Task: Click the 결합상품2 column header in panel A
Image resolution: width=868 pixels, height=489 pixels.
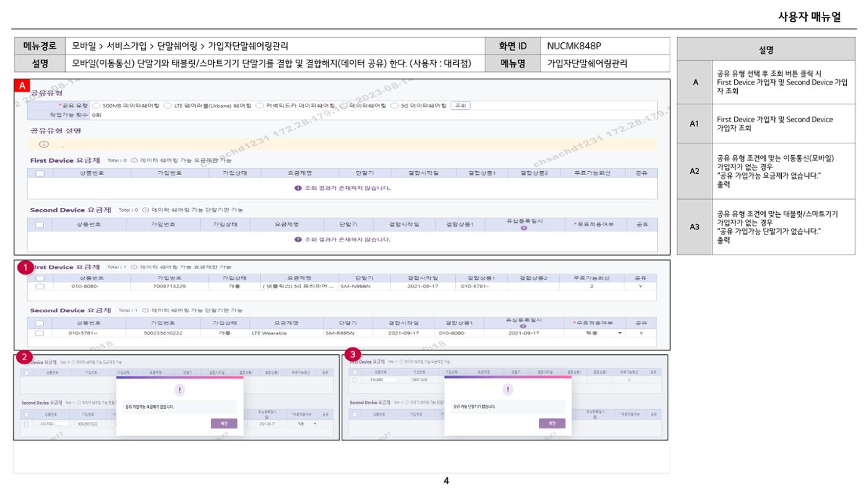Action: click(x=534, y=173)
